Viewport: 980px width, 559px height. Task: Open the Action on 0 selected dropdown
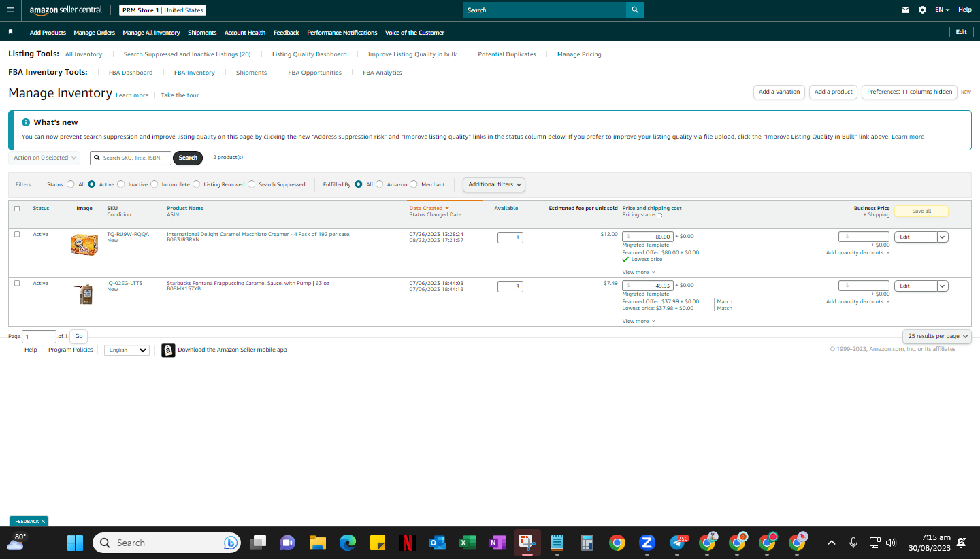click(44, 158)
